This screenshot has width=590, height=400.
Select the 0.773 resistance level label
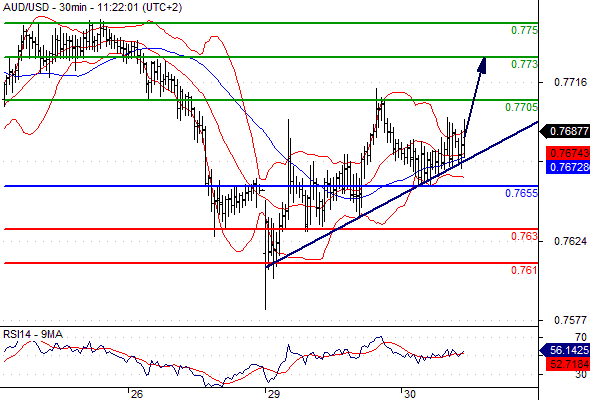tap(524, 64)
